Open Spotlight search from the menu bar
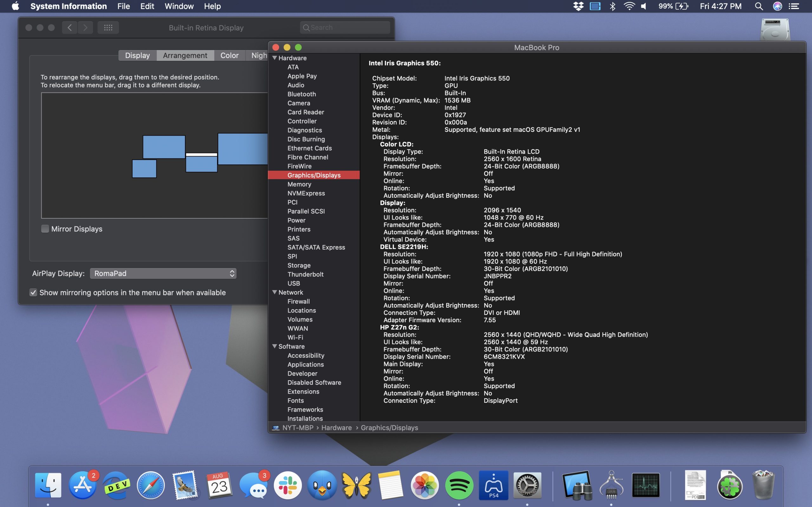This screenshot has height=507, width=812. point(759,6)
